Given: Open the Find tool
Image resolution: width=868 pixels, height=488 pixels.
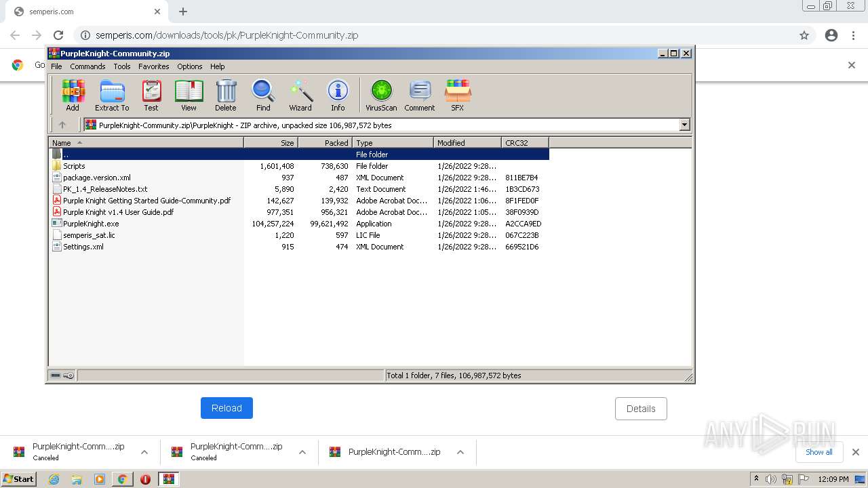Looking at the screenshot, I should pos(263,95).
